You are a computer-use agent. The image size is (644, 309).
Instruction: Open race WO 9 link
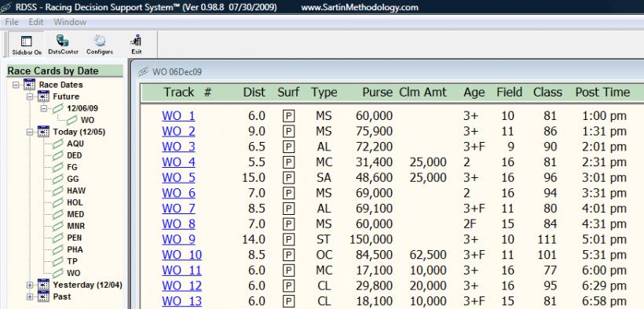(178, 239)
